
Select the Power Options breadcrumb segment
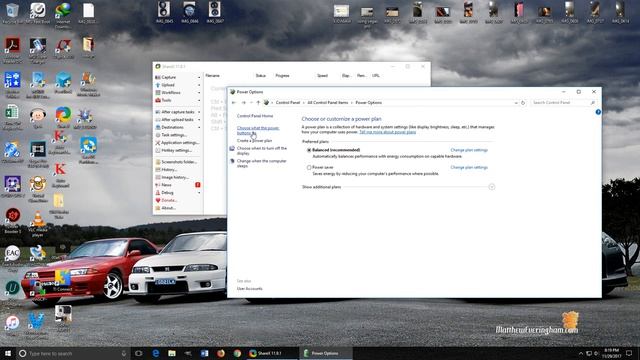point(369,103)
